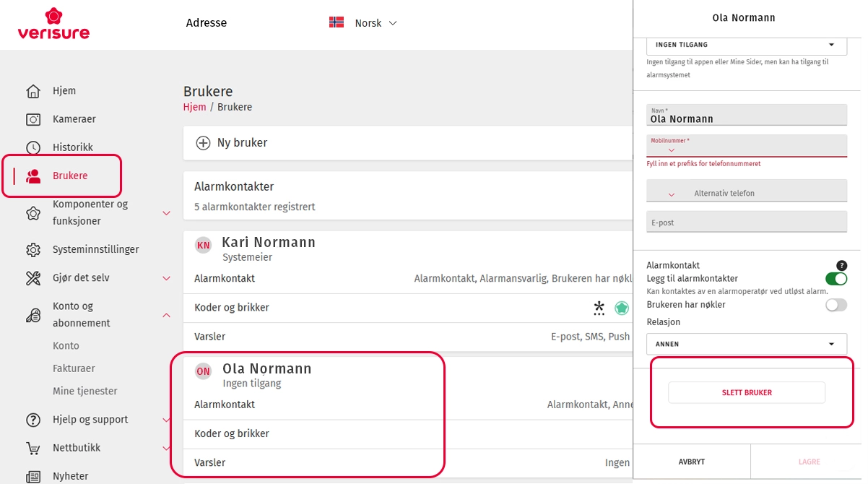Click the ON avatar for Ola Normann
Image resolution: width=868 pixels, height=484 pixels.
pos(204,371)
